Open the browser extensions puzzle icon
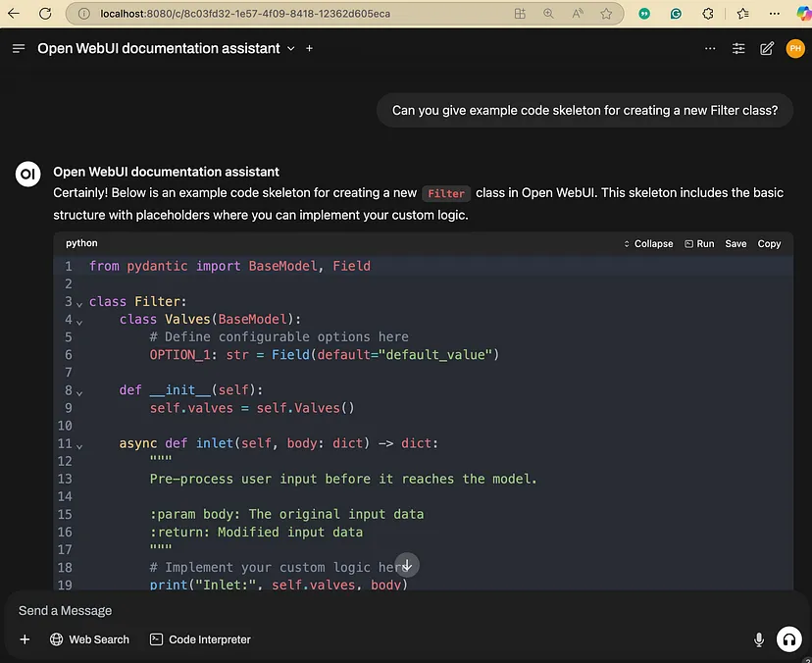This screenshot has width=812, height=663. (708, 14)
